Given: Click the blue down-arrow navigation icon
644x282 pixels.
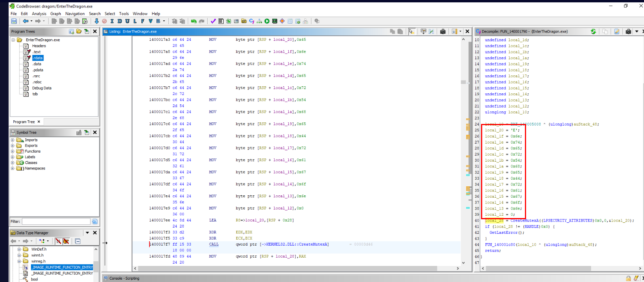Looking at the screenshot, I should click(x=96, y=21).
